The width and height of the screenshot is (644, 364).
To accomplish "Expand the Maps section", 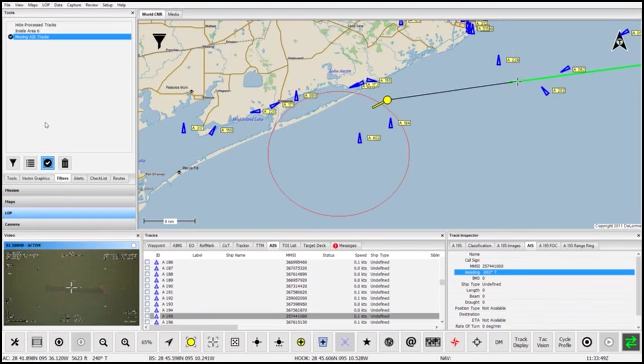I will 69,202.
